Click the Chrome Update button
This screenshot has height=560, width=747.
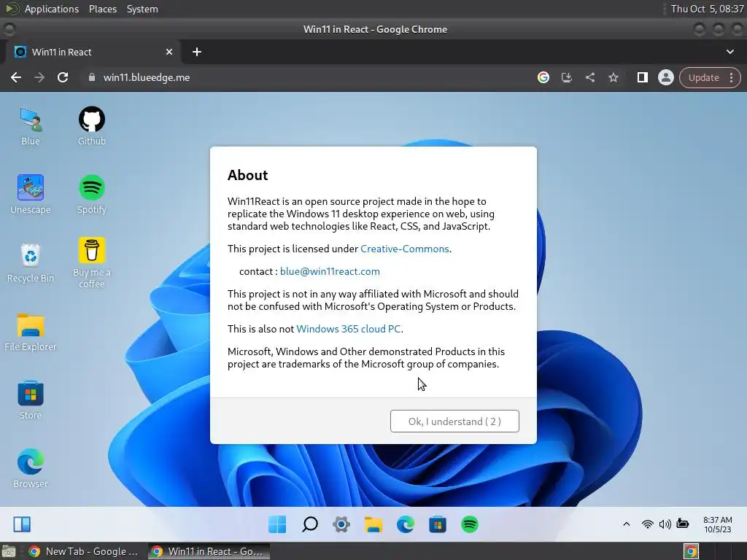pos(704,77)
